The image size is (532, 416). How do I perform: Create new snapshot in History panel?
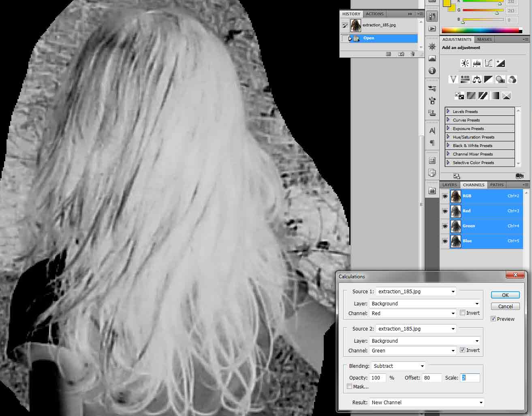click(401, 54)
